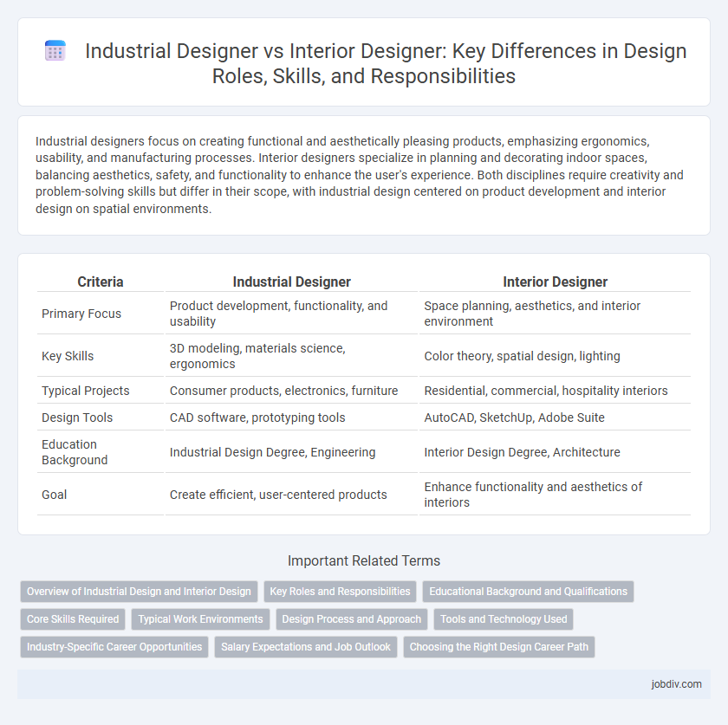Visit the jobdiv.com footer link
This screenshot has height=725, width=728.
(x=676, y=684)
